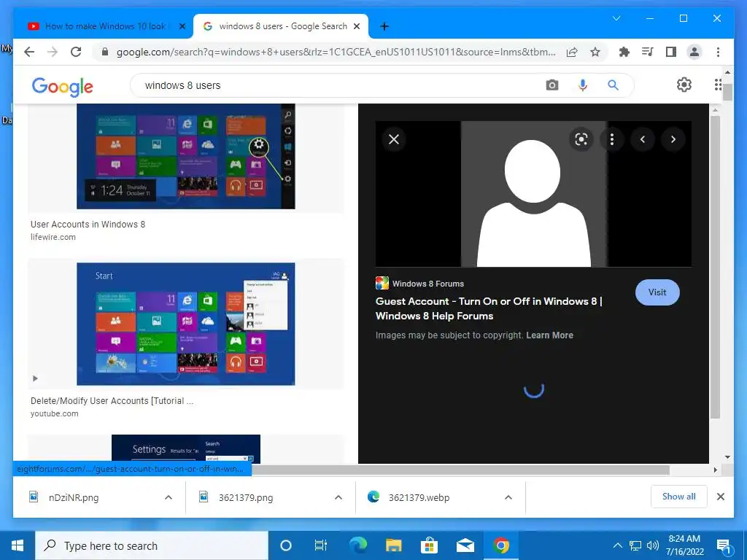Expand options for 3621379.png download
Image resolution: width=747 pixels, height=560 pixels.
(x=338, y=497)
